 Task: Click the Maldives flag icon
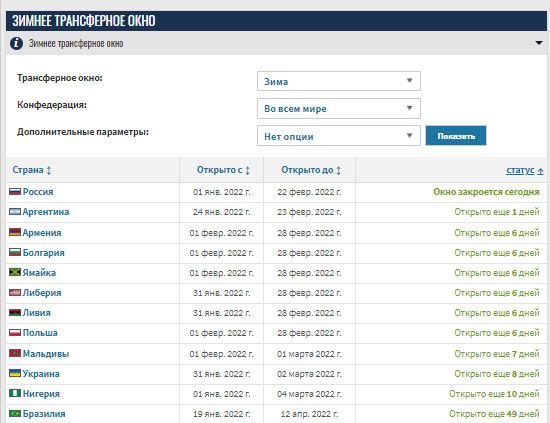[15, 353]
